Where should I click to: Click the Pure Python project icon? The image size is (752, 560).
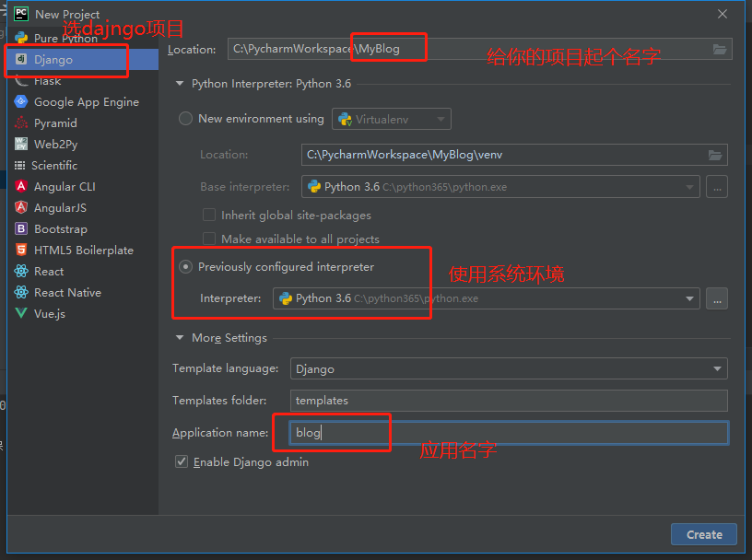coord(21,38)
